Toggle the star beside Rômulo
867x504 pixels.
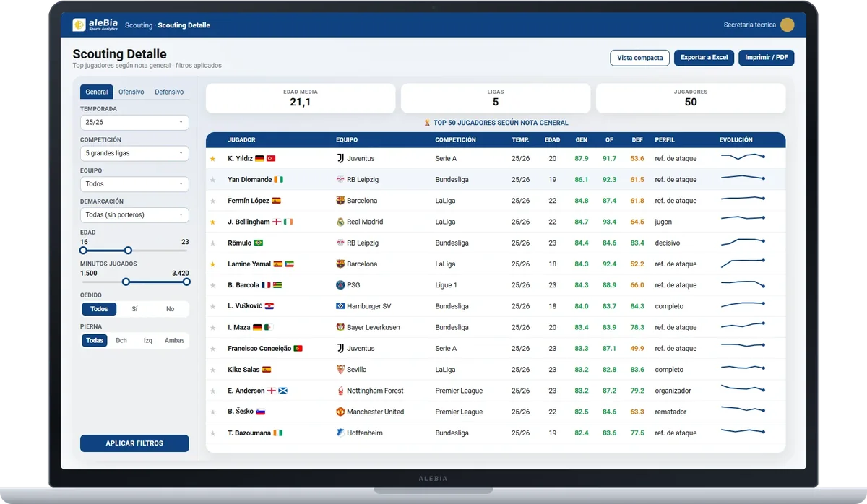[x=212, y=243]
